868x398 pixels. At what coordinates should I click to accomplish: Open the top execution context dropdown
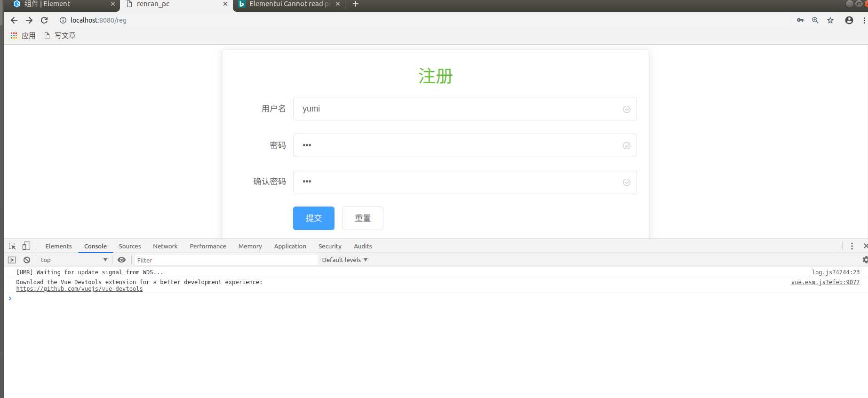pyautogui.click(x=73, y=260)
